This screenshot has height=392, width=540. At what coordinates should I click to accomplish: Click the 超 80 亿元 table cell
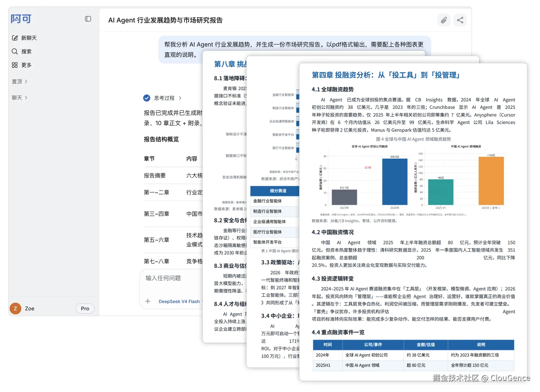426,365
